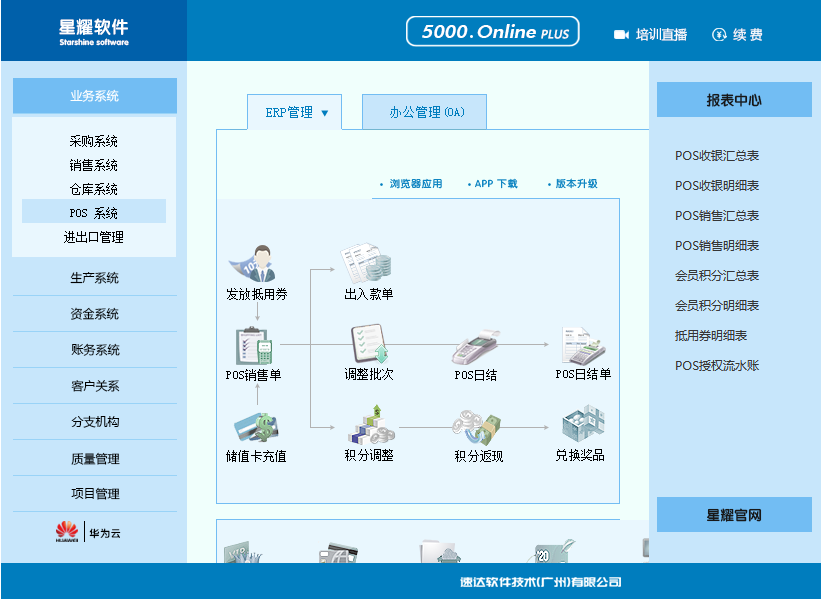Viewport: 822px width, 601px height.
Task: Select 采购系统 in the sidebar
Action: tap(93, 141)
